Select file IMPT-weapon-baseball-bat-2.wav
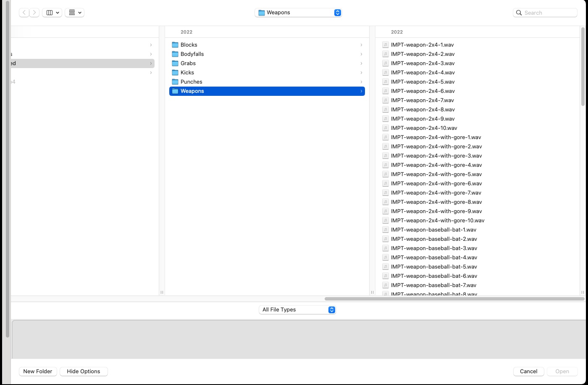Viewport: 588px width, 385px height. pos(434,239)
